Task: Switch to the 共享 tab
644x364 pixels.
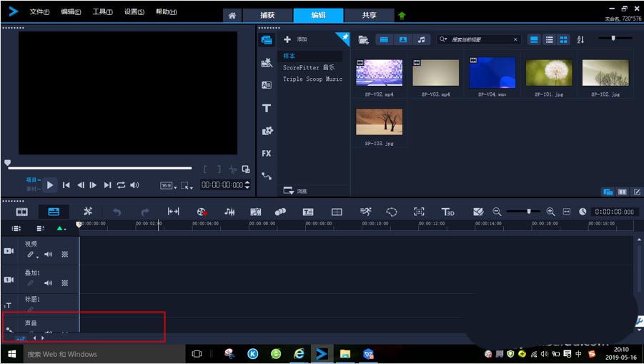Action: [x=369, y=15]
